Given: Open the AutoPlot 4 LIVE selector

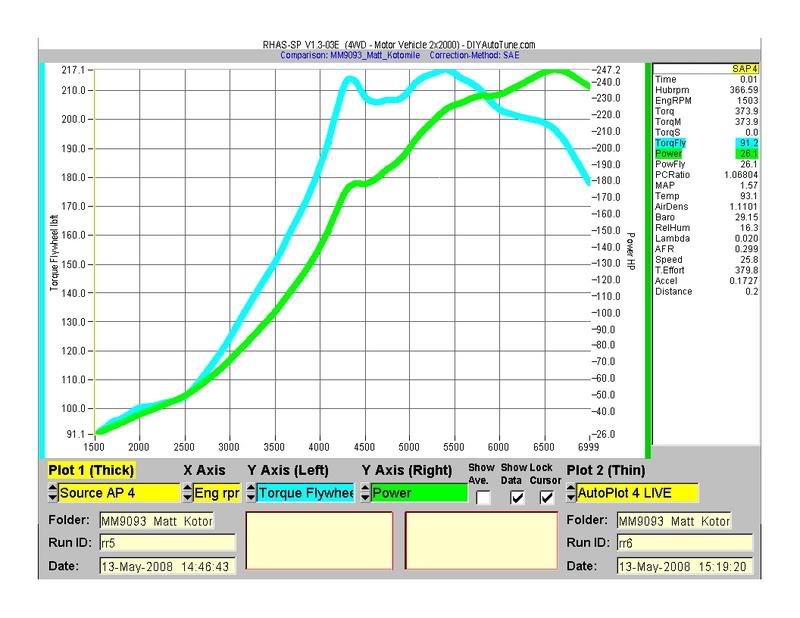Looking at the screenshot, I should point(637,493).
